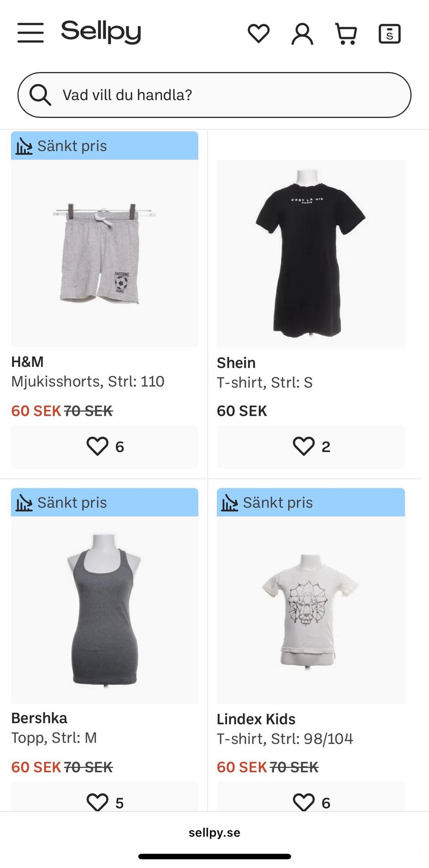
Task: Open the user account profile icon
Action: pos(302,34)
